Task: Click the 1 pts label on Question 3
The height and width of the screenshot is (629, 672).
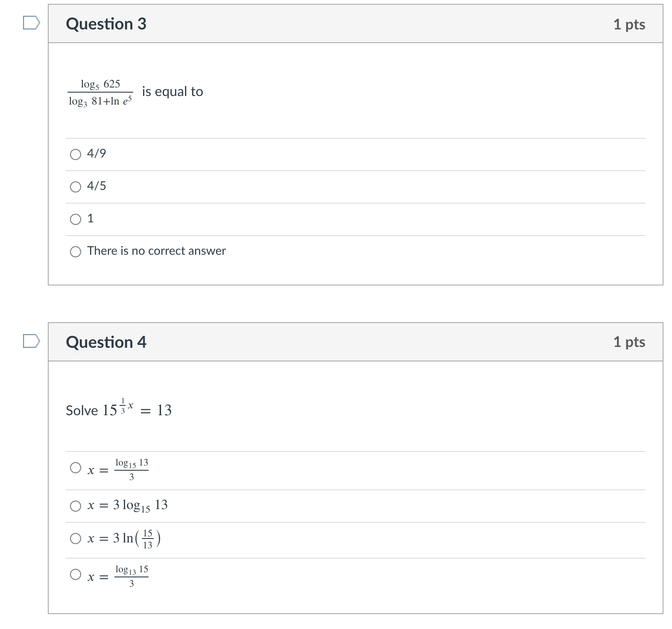Action: [629, 24]
